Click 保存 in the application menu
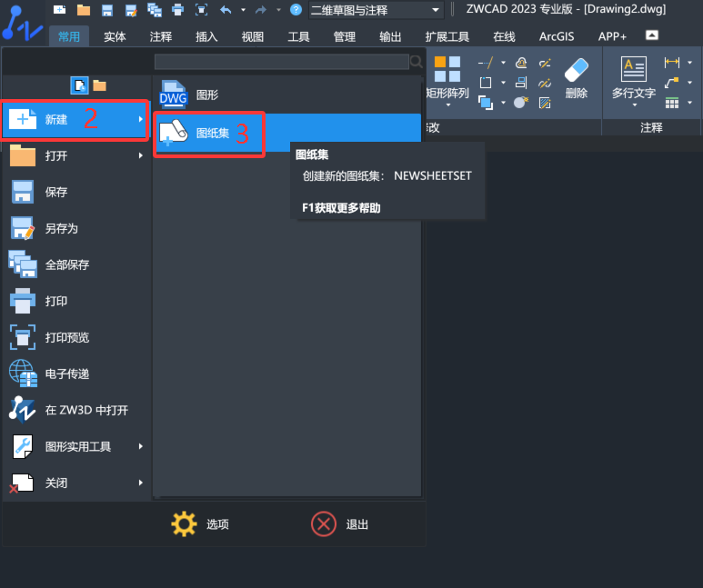Viewport: 703px width, 588px height. 75,192
